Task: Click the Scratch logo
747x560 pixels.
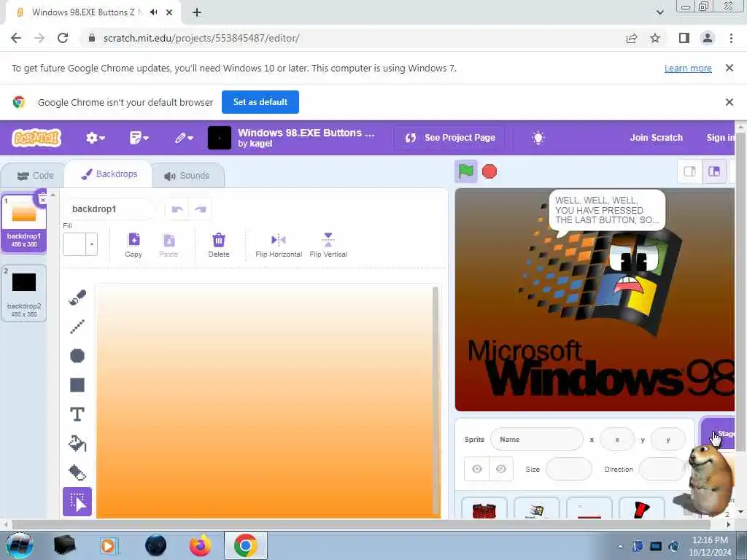Action: pyautogui.click(x=36, y=138)
